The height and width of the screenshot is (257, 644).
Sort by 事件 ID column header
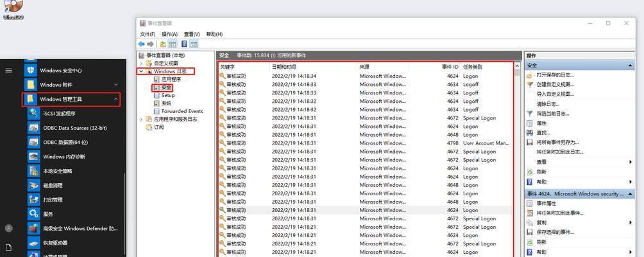pos(435,67)
